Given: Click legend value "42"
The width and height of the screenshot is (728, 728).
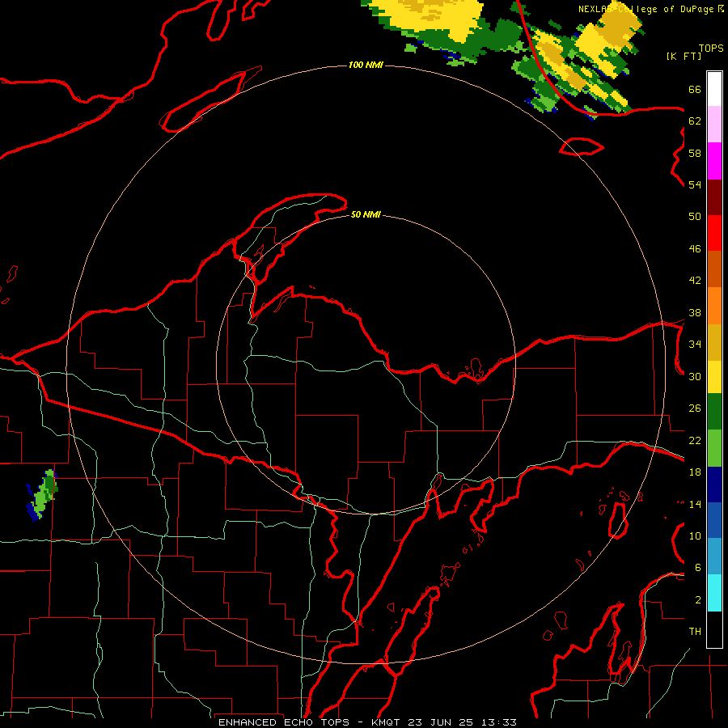Looking at the screenshot, I should [695, 281].
